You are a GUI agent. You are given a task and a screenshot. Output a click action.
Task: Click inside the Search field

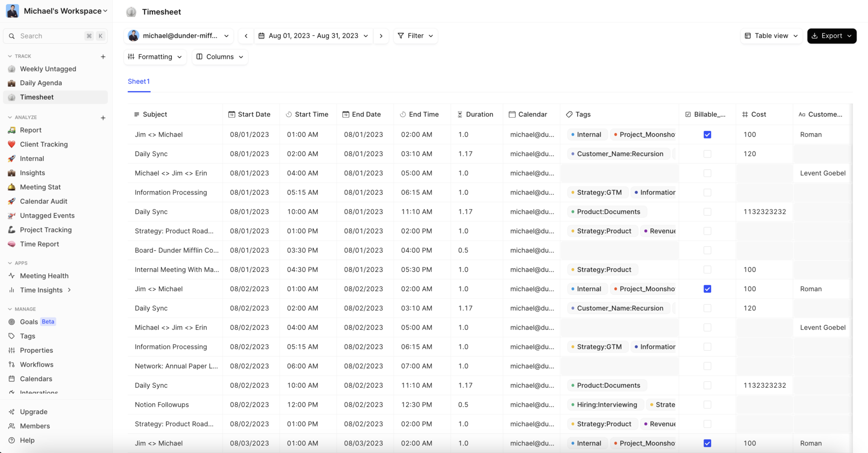tap(55, 36)
